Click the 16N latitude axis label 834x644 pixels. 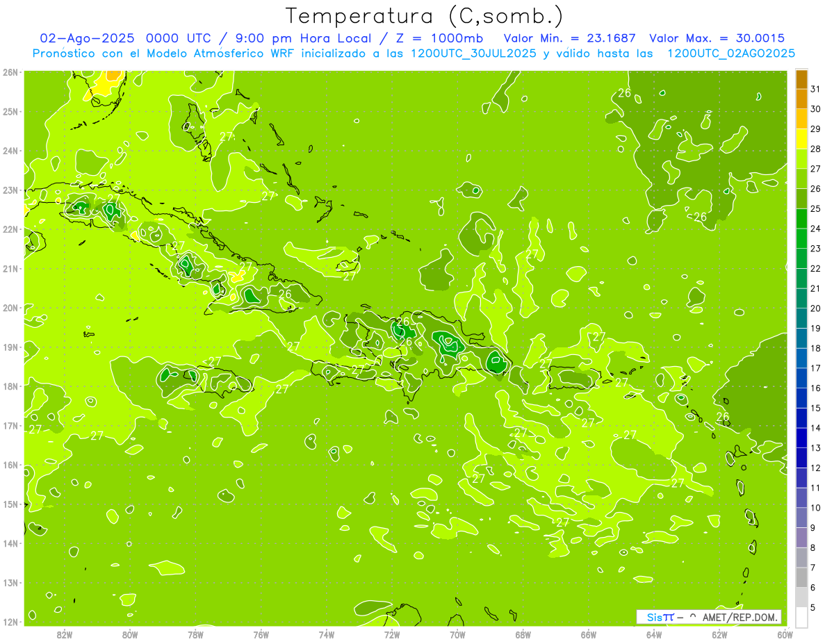(x=10, y=465)
